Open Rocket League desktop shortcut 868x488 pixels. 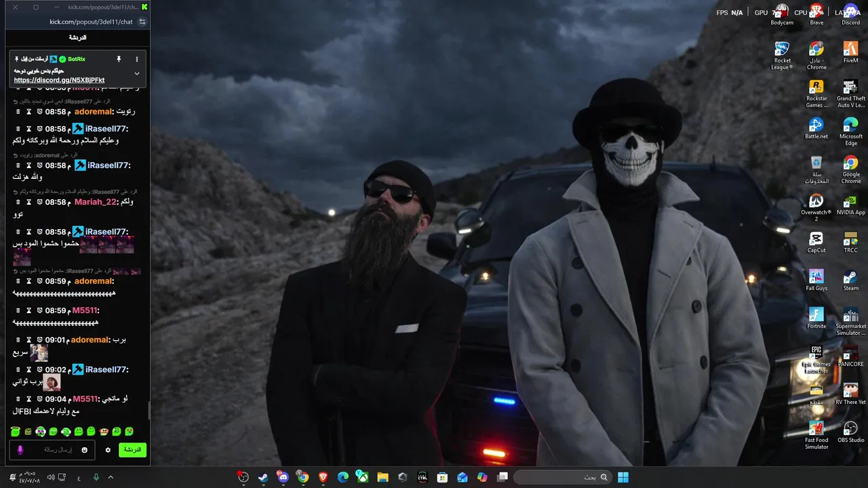pyautogui.click(x=782, y=56)
